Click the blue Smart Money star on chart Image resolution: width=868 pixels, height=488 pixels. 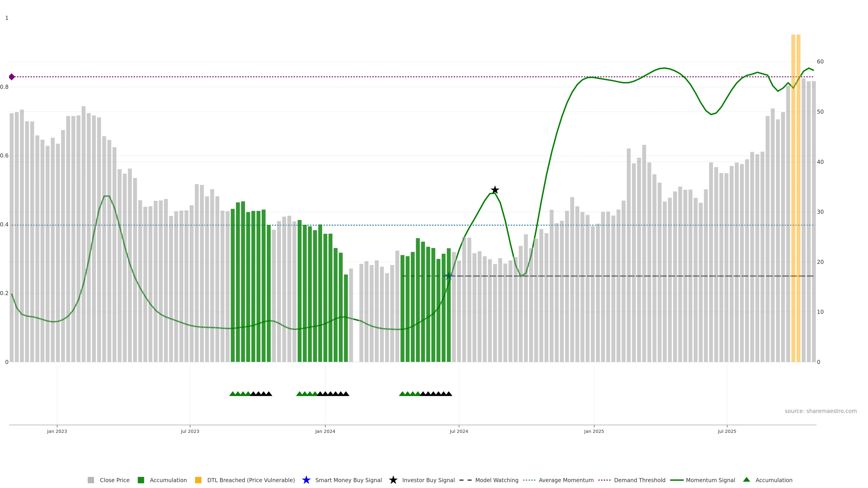448,276
